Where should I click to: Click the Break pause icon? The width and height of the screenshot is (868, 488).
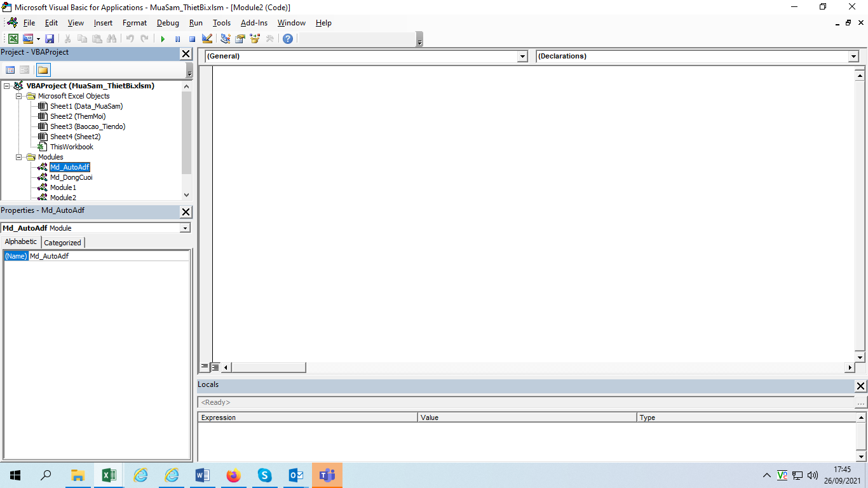[x=177, y=39]
